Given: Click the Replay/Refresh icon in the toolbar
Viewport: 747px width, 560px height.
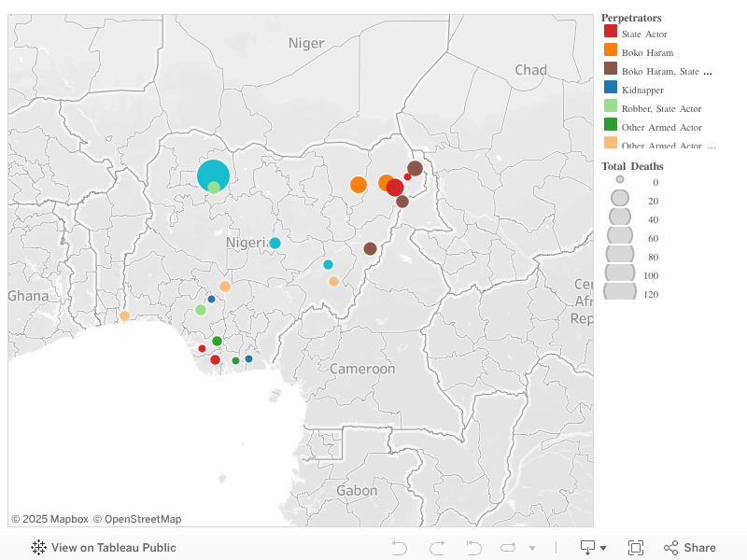Looking at the screenshot, I should point(507,547).
